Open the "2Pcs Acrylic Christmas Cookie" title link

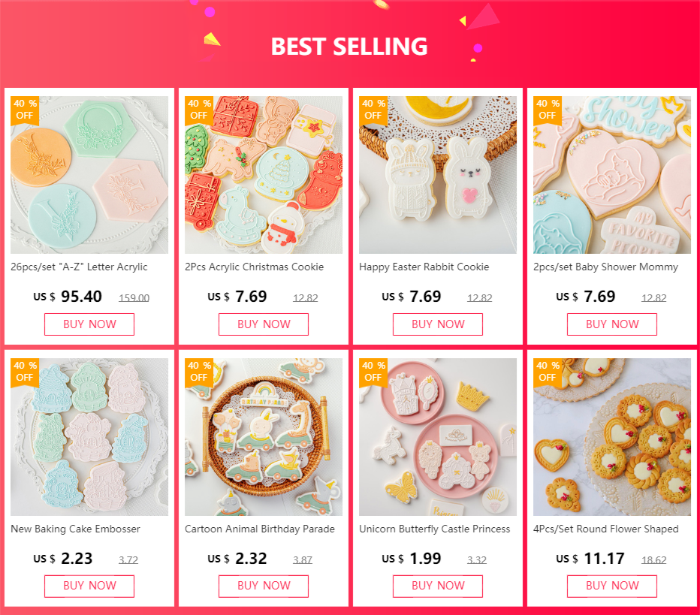[255, 267]
